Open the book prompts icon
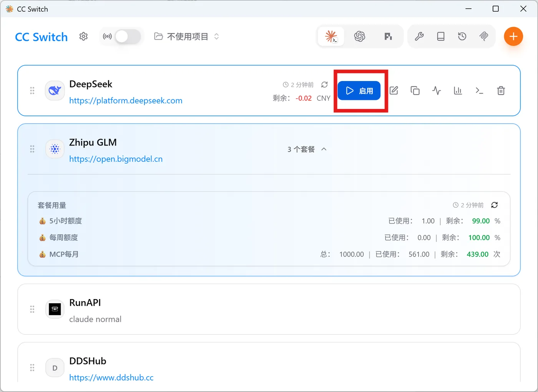 click(x=441, y=36)
